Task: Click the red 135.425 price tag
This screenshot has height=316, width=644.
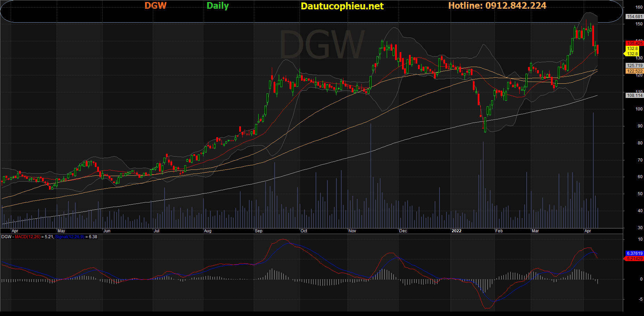Action: pos(634,43)
